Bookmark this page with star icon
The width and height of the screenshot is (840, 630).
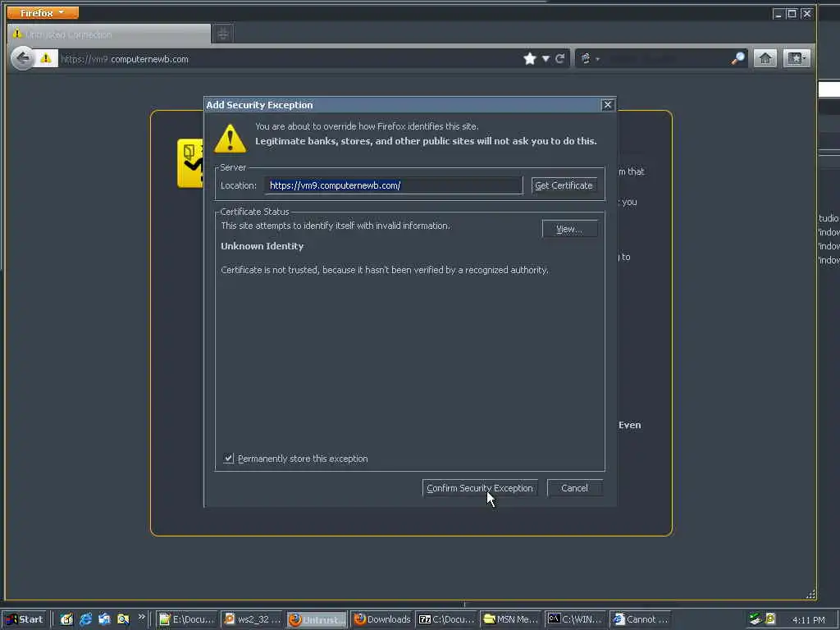click(530, 59)
